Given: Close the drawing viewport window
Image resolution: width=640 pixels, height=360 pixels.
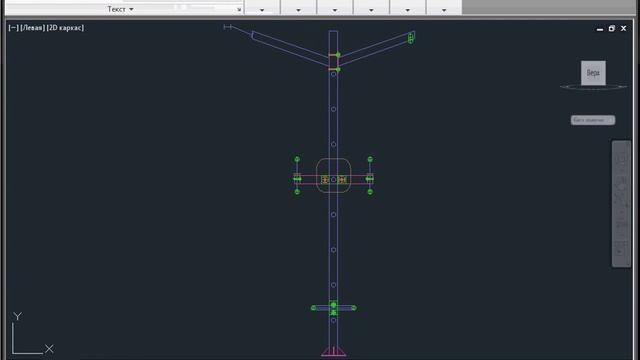Looking at the screenshot, I should [x=623, y=29].
